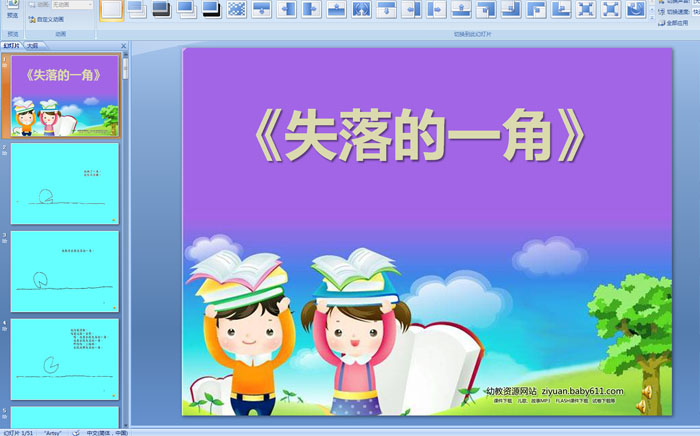
Task: Apply the Wipe Left transition
Action: (287, 9)
